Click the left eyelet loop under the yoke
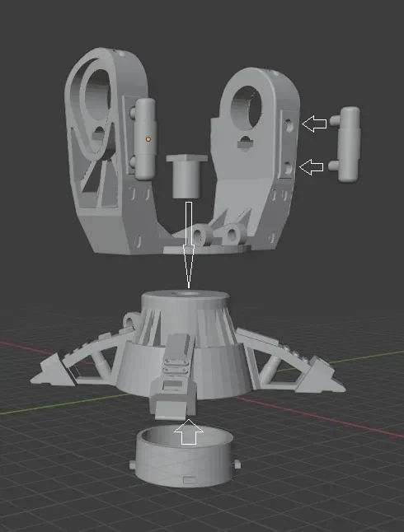 coord(200,235)
